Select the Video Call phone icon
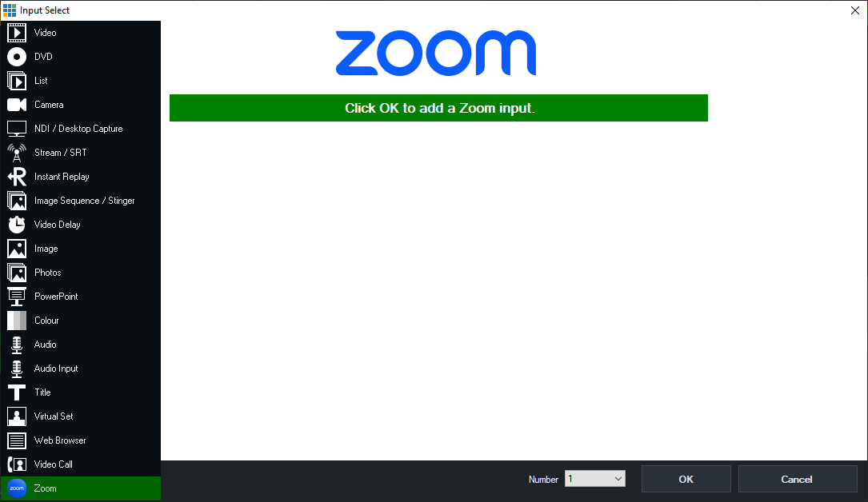The image size is (868, 502). (x=17, y=464)
